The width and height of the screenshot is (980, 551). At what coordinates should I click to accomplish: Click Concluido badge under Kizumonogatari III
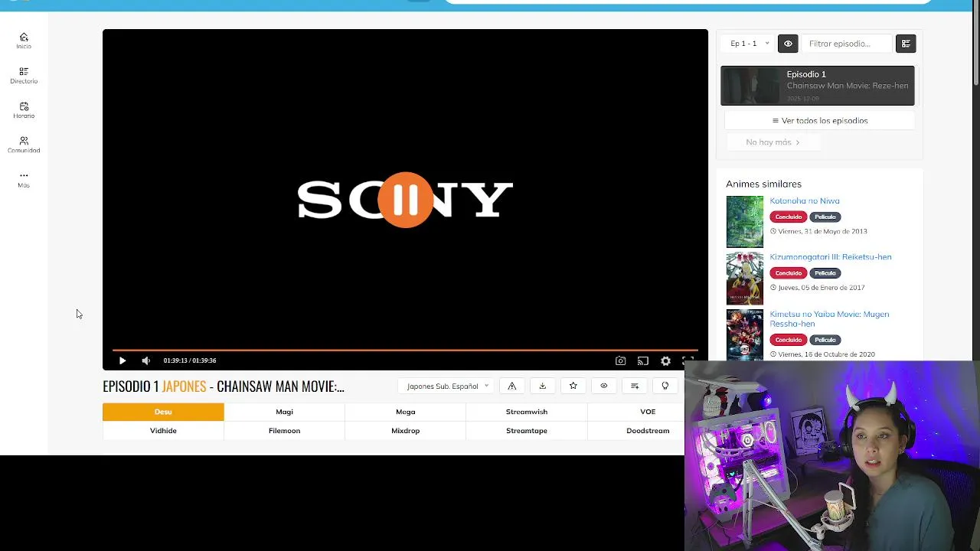pyautogui.click(x=788, y=273)
